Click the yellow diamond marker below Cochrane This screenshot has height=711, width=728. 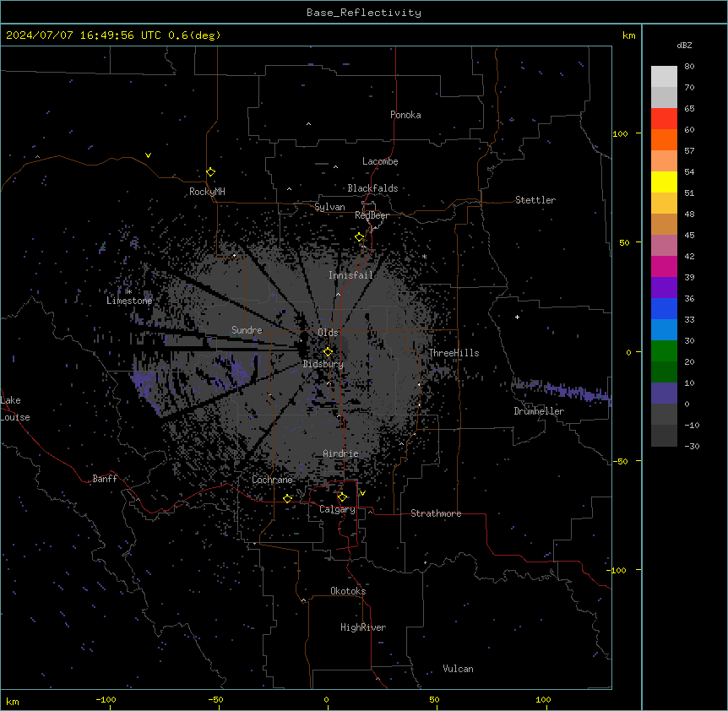tap(287, 498)
